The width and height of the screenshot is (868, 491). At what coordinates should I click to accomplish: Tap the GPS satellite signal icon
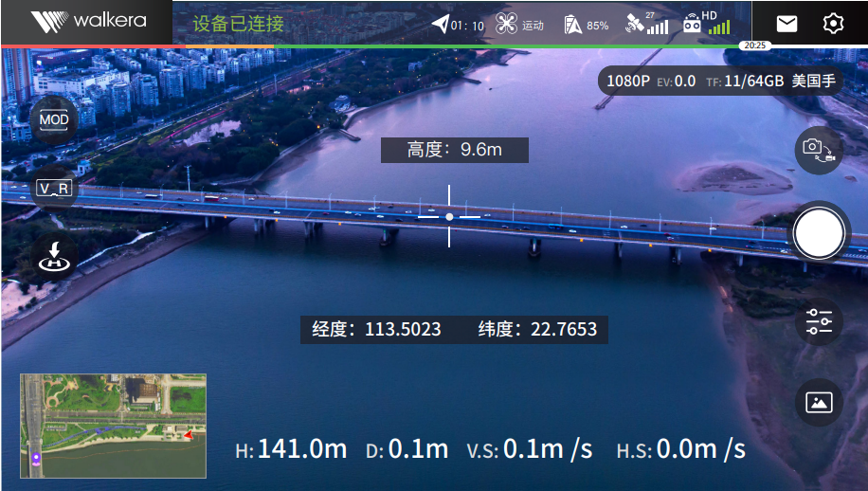point(646,24)
